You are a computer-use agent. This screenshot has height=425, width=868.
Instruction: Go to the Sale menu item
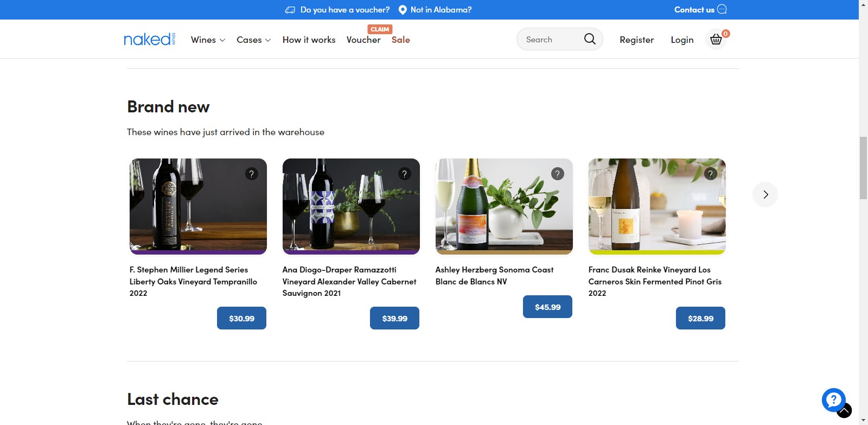tap(400, 40)
